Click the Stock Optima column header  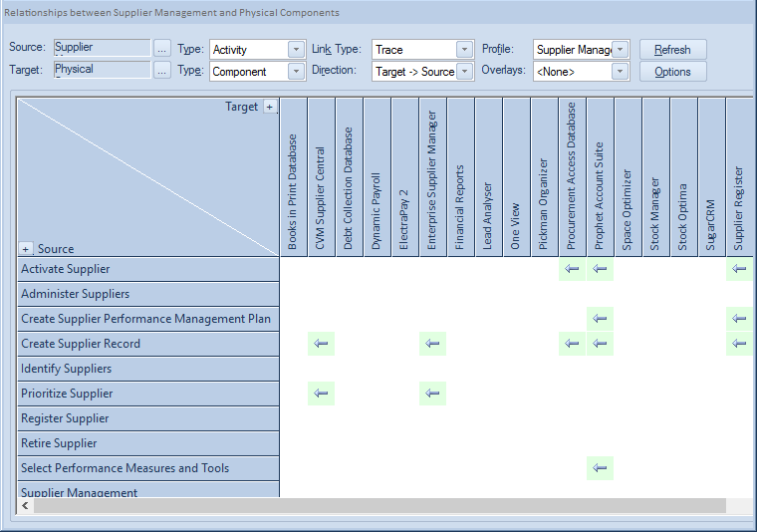coord(683,177)
